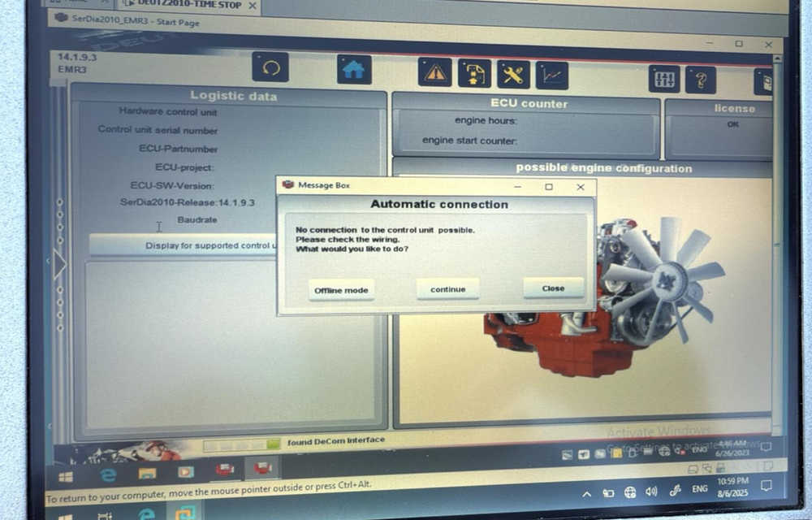The width and height of the screenshot is (812, 520).
Task: Click the host battery tray icon
Action: tap(608, 493)
